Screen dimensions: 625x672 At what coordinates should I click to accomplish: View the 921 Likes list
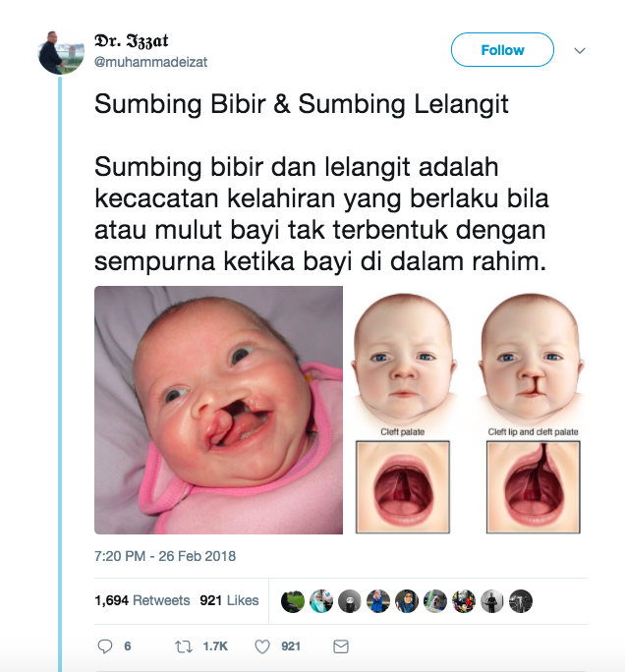(x=229, y=600)
